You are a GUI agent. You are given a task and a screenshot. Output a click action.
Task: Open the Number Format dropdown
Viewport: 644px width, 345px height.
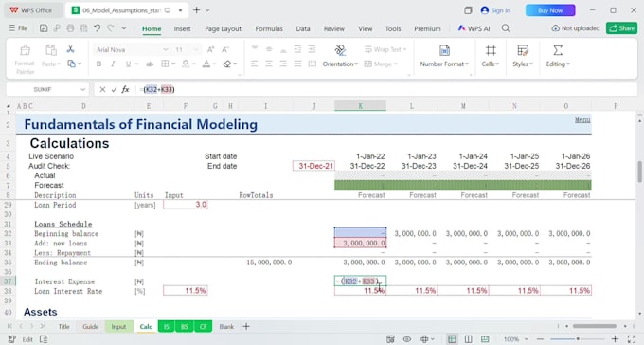pos(444,56)
